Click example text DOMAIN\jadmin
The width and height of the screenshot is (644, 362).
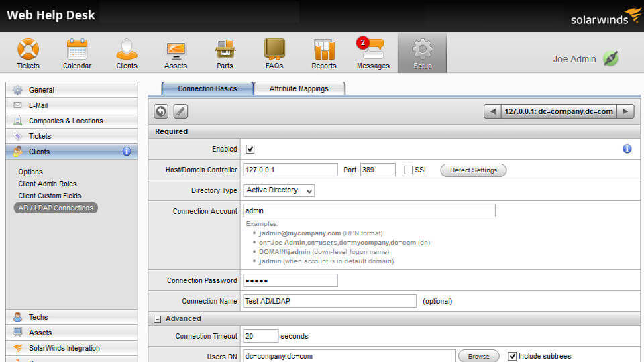284,252
